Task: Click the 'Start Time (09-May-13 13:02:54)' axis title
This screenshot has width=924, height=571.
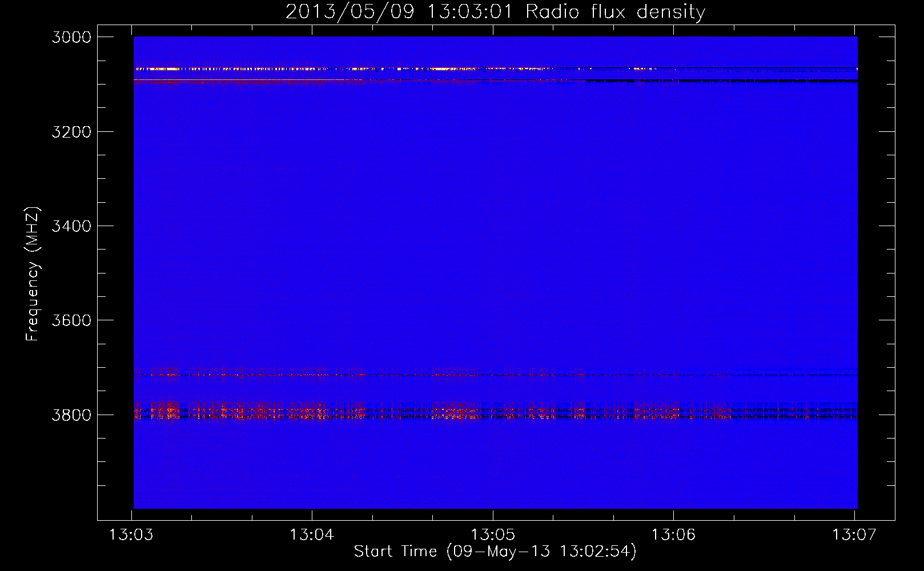Action: click(x=495, y=552)
